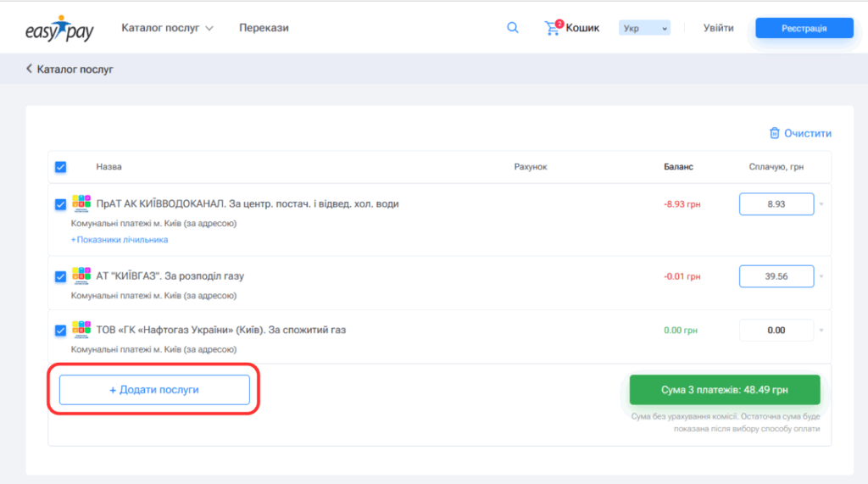Image resolution: width=868 pixels, height=484 pixels.
Task: Click ТОВ «ГК «Нафтогаз України» service name
Action: point(221,330)
